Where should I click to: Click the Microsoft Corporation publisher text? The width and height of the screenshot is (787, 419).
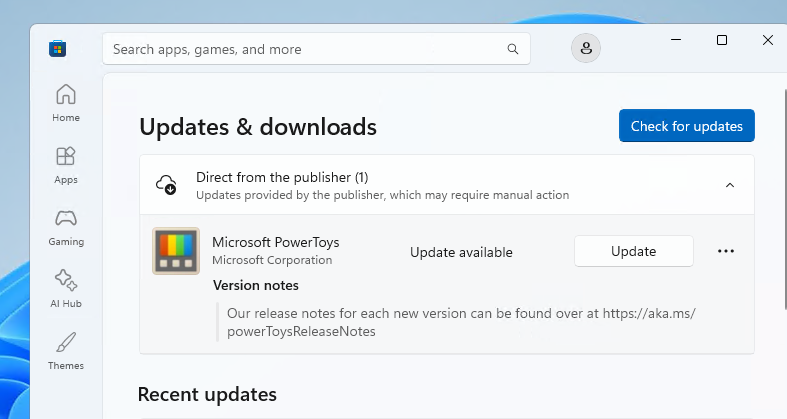tap(272, 260)
